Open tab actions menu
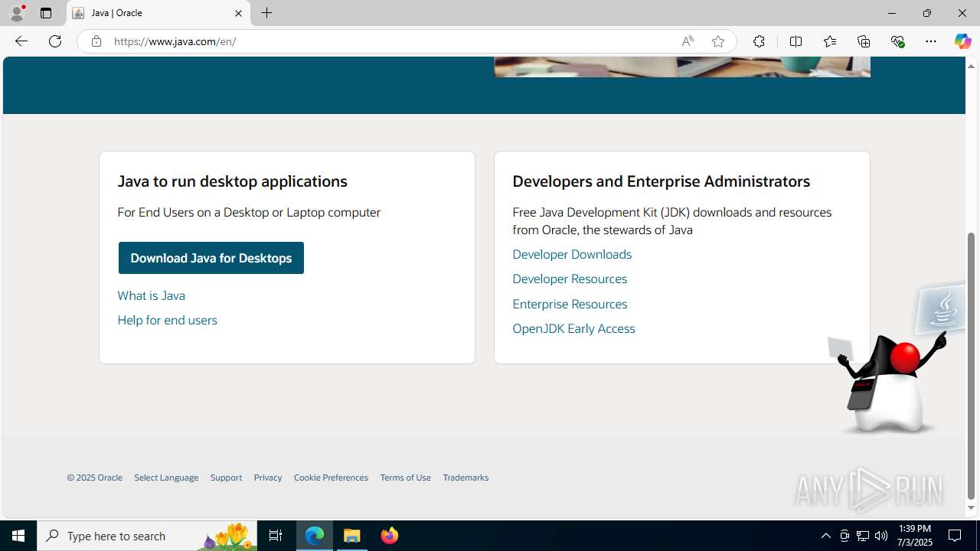This screenshot has height=551, width=980. (46, 13)
